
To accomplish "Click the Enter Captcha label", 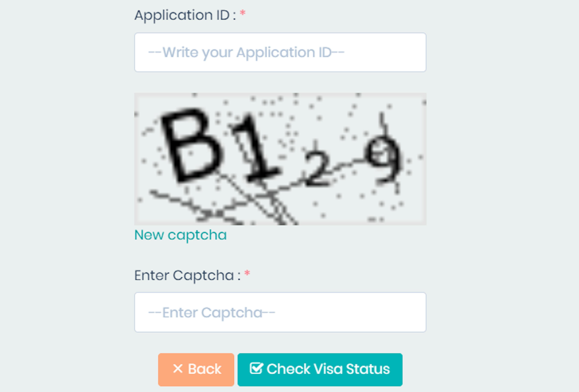I will 188,276.
